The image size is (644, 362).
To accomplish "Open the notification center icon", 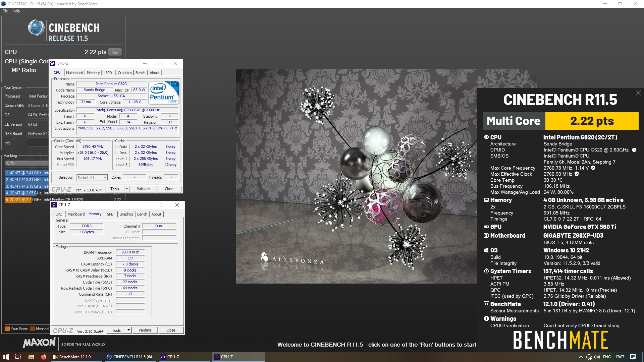I will click(x=633, y=357).
